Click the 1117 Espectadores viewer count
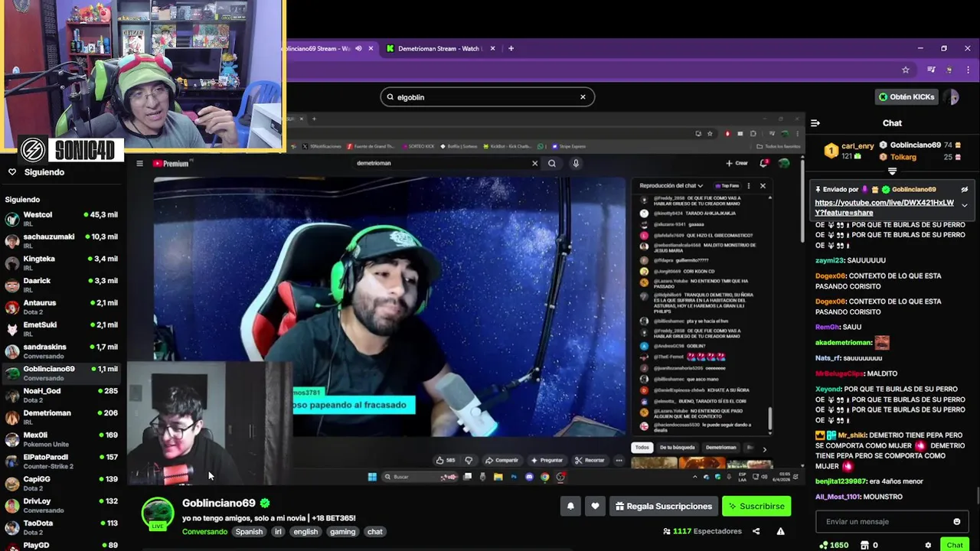 coord(702,531)
